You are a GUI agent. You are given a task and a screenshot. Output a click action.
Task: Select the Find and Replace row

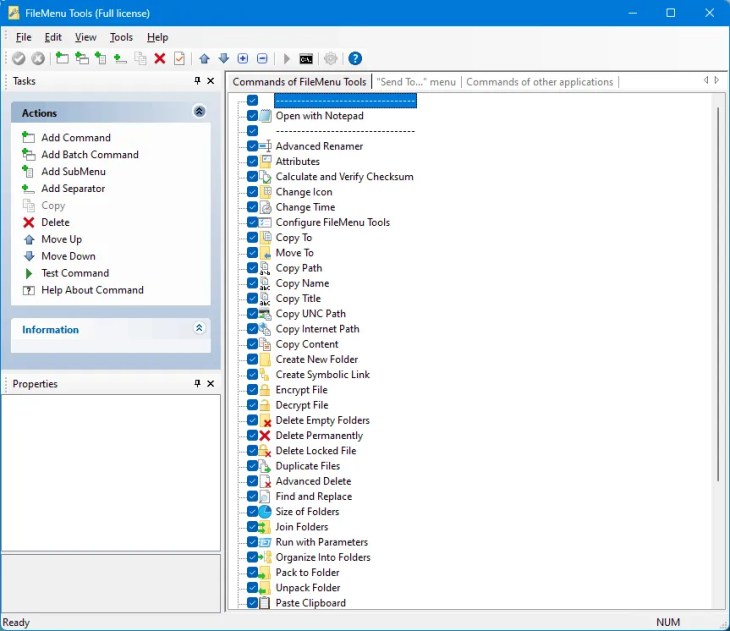point(314,496)
